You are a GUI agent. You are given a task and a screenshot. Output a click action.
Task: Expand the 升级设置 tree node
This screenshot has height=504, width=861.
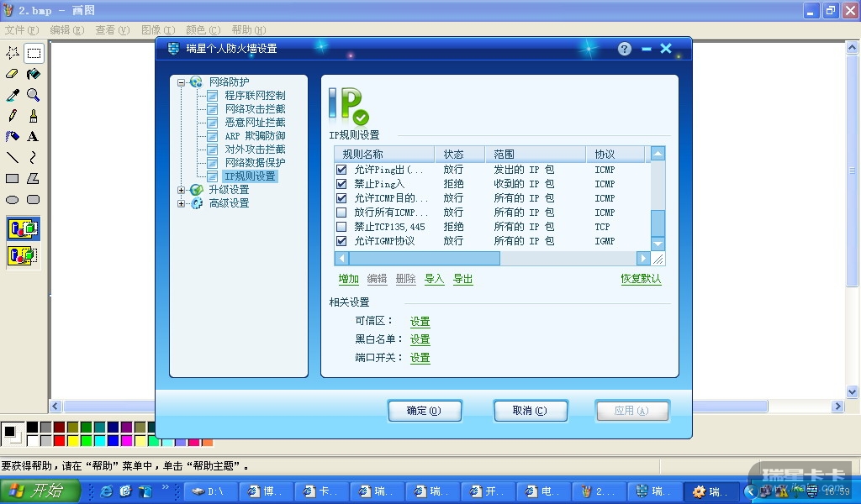[182, 190]
